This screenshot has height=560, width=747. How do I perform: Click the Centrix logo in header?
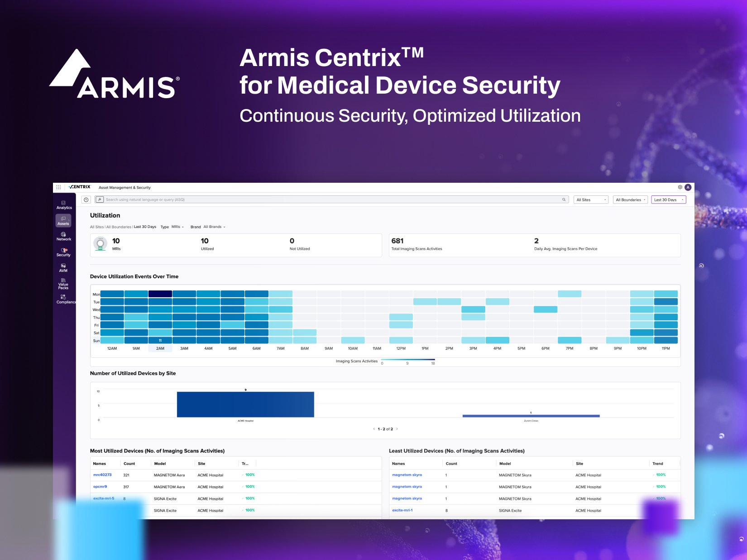coord(80,187)
